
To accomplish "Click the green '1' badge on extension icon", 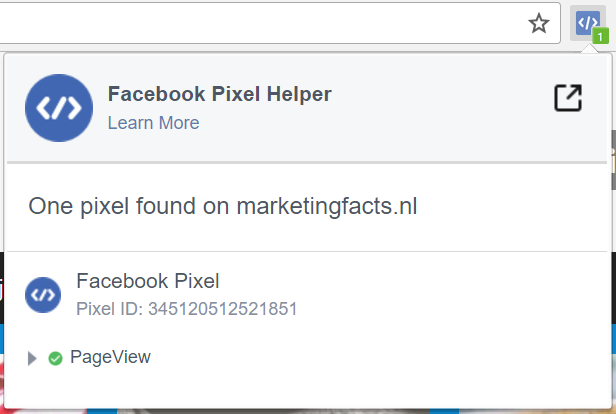I will coord(600,37).
